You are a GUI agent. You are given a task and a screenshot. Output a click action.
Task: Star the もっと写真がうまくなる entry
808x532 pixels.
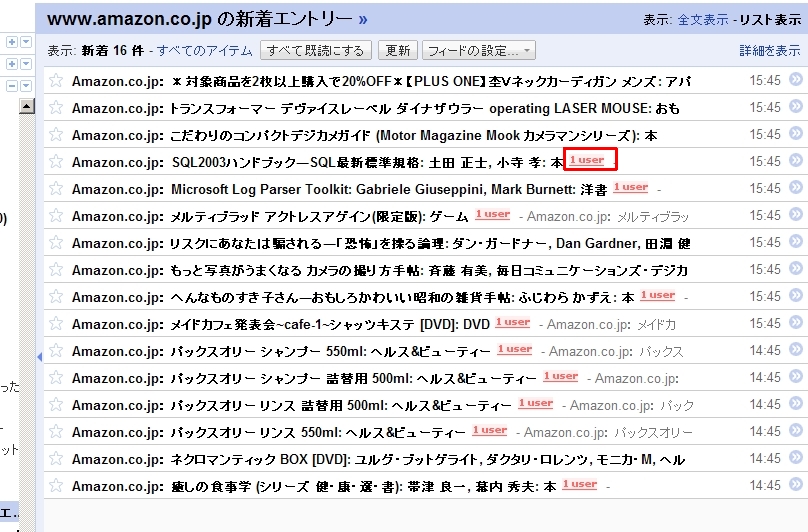point(56,269)
